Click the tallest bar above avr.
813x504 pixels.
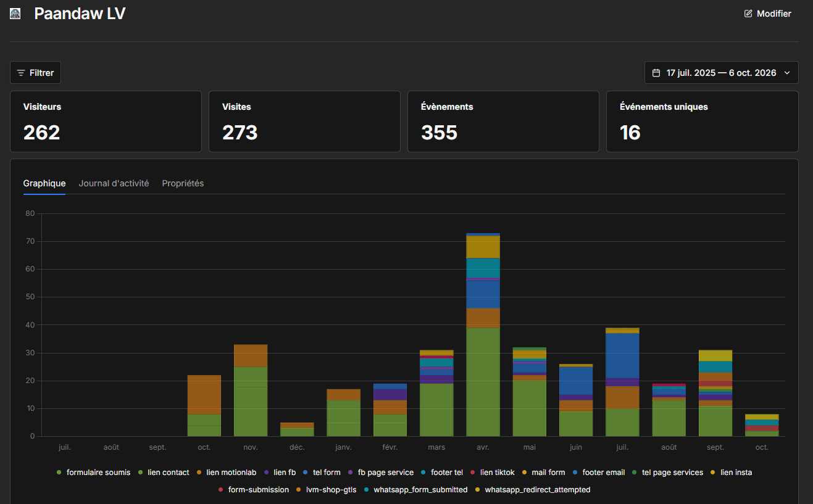pos(483,335)
